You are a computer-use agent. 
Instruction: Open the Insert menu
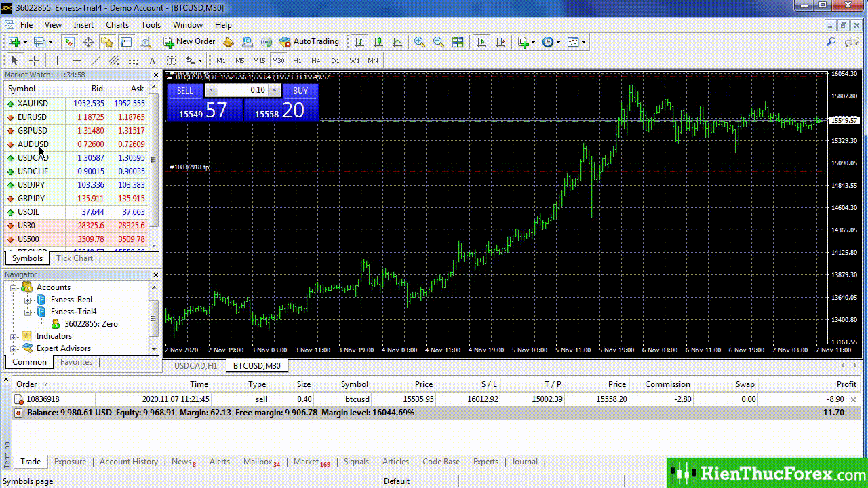point(83,25)
